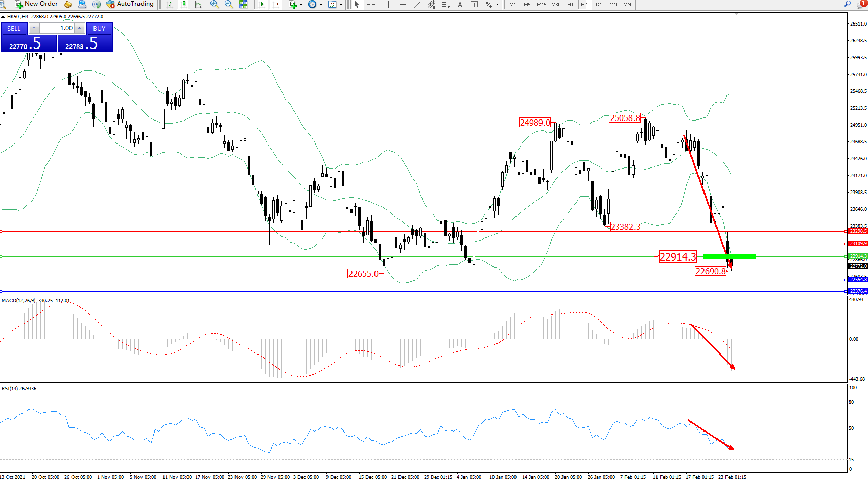Toggle the chart shift button
Image resolution: width=868 pixels, height=479 pixels.
pyautogui.click(x=276, y=4)
